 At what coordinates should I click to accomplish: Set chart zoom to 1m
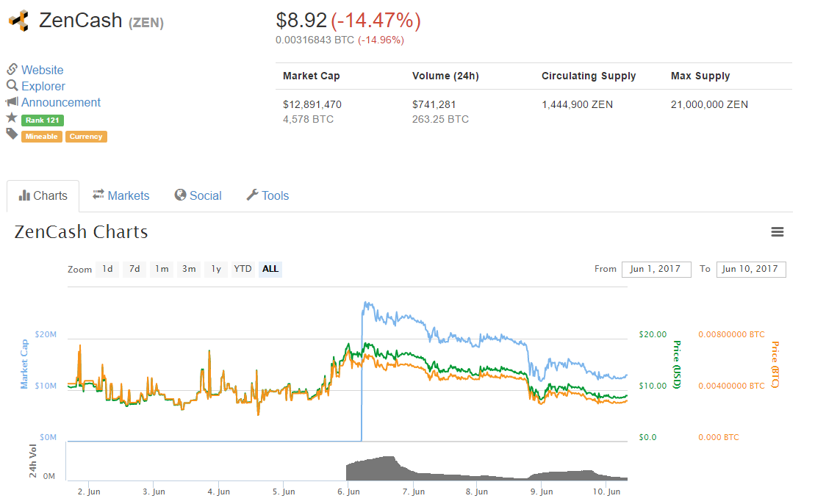pyautogui.click(x=162, y=269)
